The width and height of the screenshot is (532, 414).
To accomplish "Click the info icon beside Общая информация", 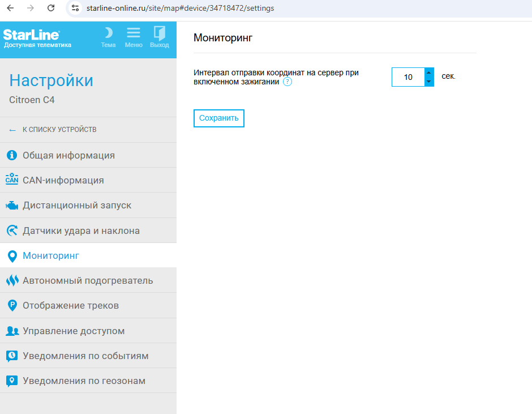I will pyautogui.click(x=12, y=155).
